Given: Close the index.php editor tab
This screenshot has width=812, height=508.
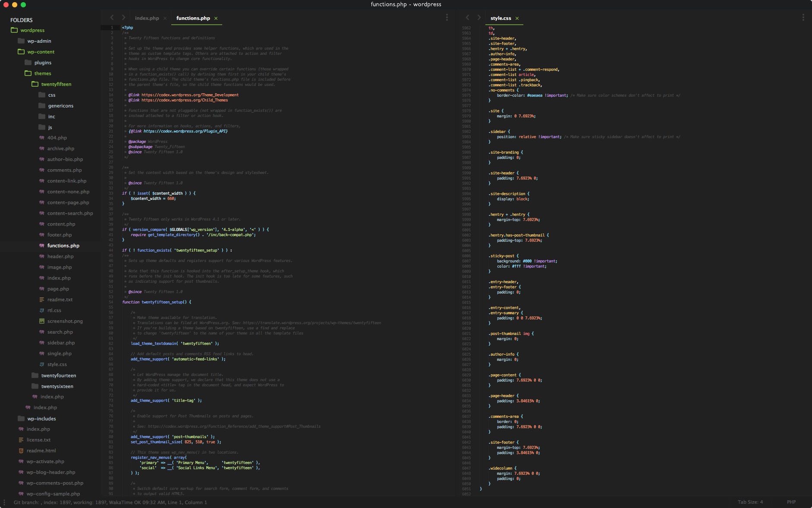Looking at the screenshot, I should point(165,18).
